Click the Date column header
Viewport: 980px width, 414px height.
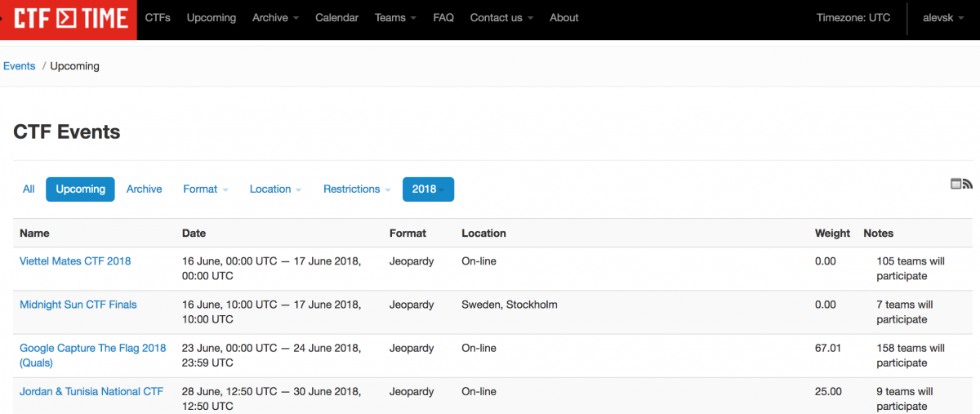coord(194,233)
